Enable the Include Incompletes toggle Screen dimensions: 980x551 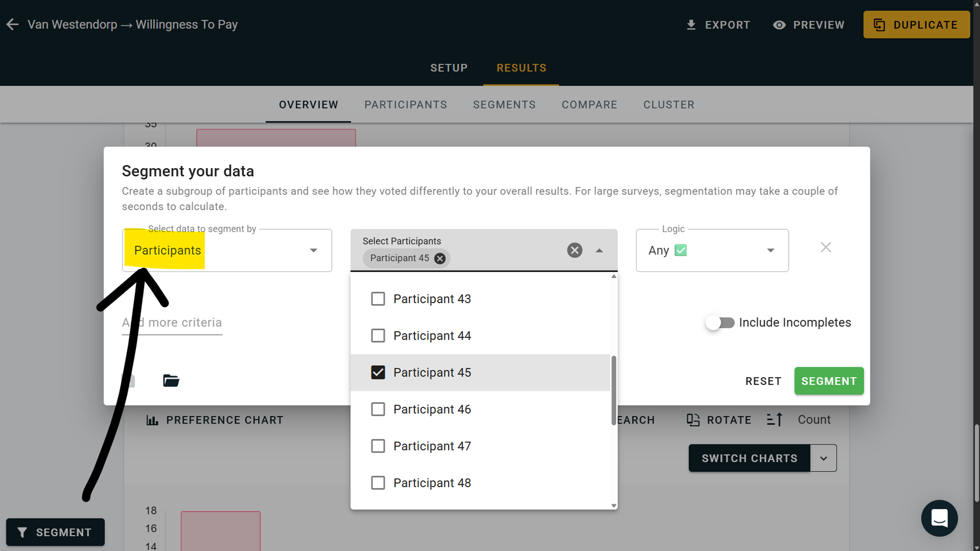(x=720, y=322)
